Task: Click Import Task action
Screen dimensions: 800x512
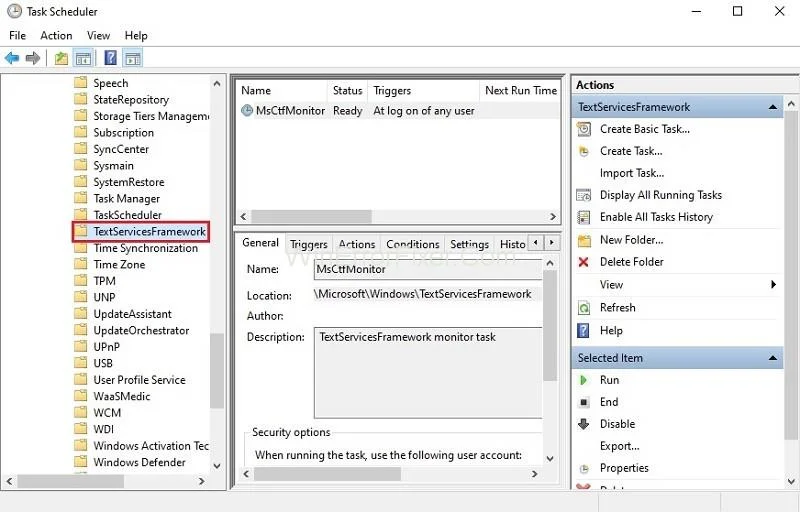Action: pos(631,173)
